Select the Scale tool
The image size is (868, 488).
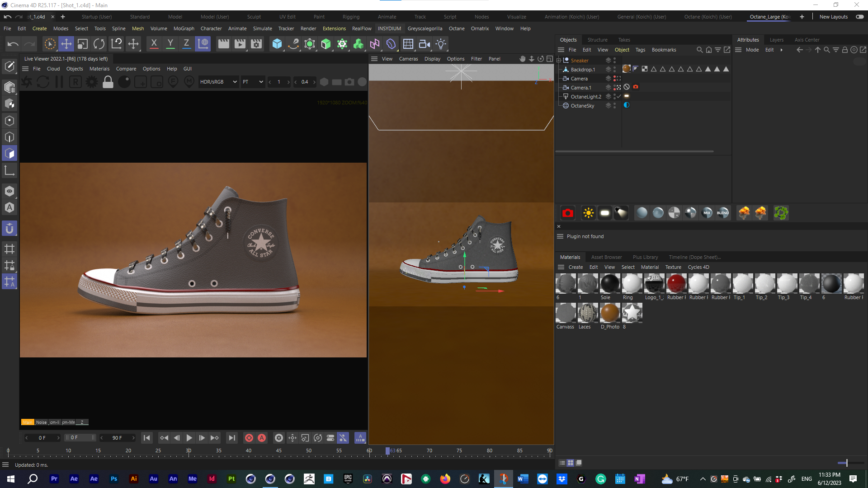[82, 44]
